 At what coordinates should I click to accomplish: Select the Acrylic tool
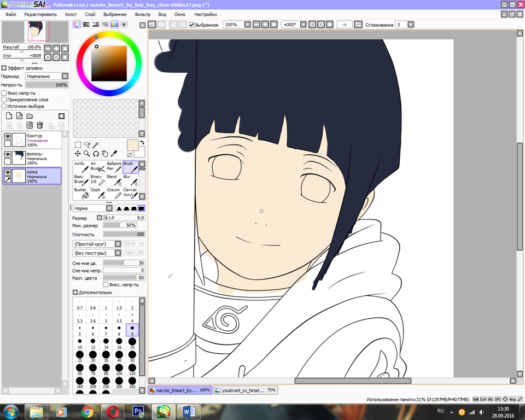(81, 166)
